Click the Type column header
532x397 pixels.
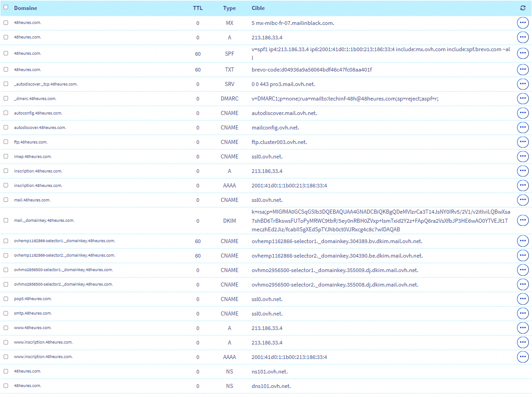click(x=229, y=8)
